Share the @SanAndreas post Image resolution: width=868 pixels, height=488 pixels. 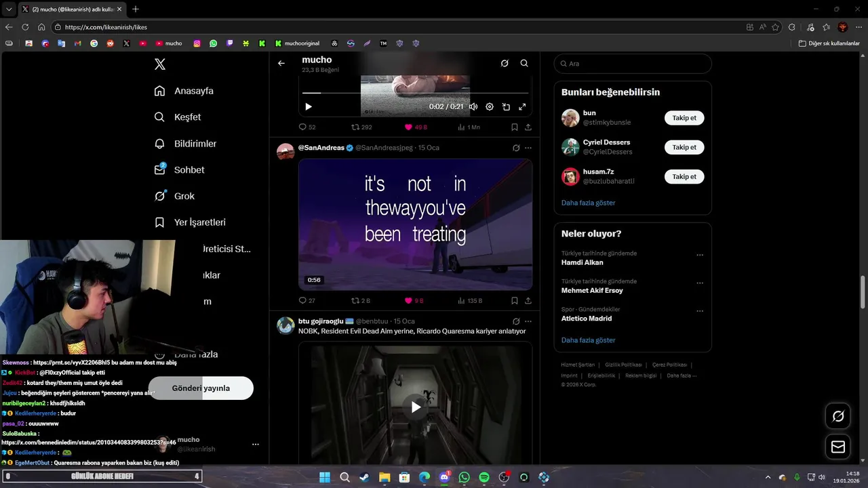tap(528, 300)
